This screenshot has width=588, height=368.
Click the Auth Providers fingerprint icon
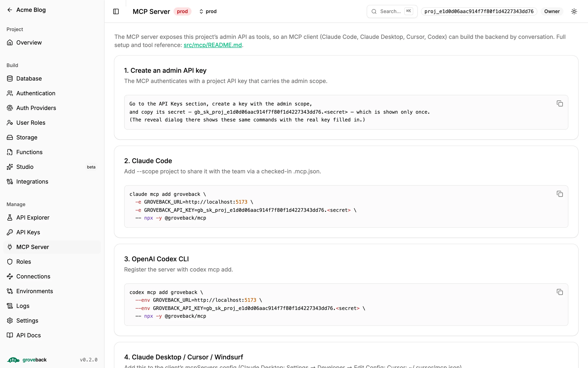coord(10,108)
